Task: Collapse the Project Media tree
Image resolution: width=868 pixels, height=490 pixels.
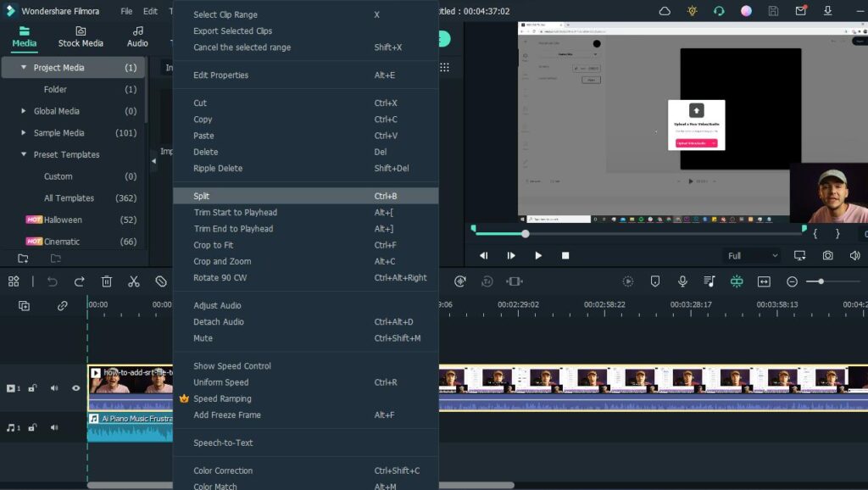Action: [24, 68]
